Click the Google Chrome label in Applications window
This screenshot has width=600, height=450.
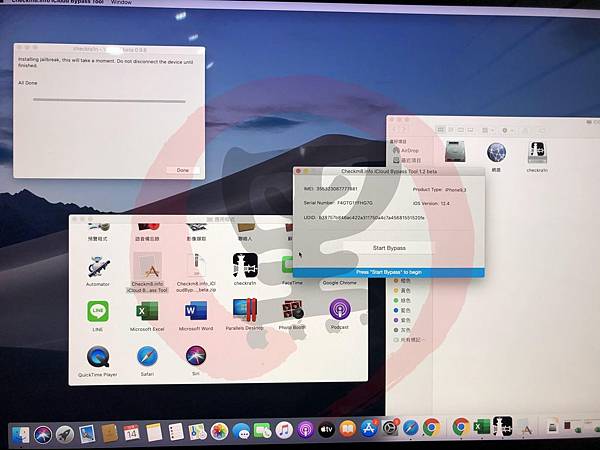[x=340, y=283]
